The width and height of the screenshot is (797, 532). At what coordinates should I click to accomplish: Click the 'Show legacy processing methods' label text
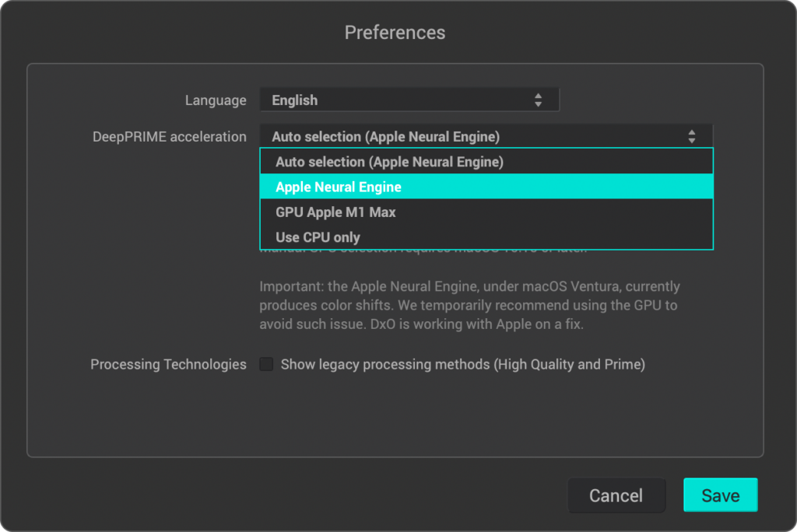(x=463, y=364)
